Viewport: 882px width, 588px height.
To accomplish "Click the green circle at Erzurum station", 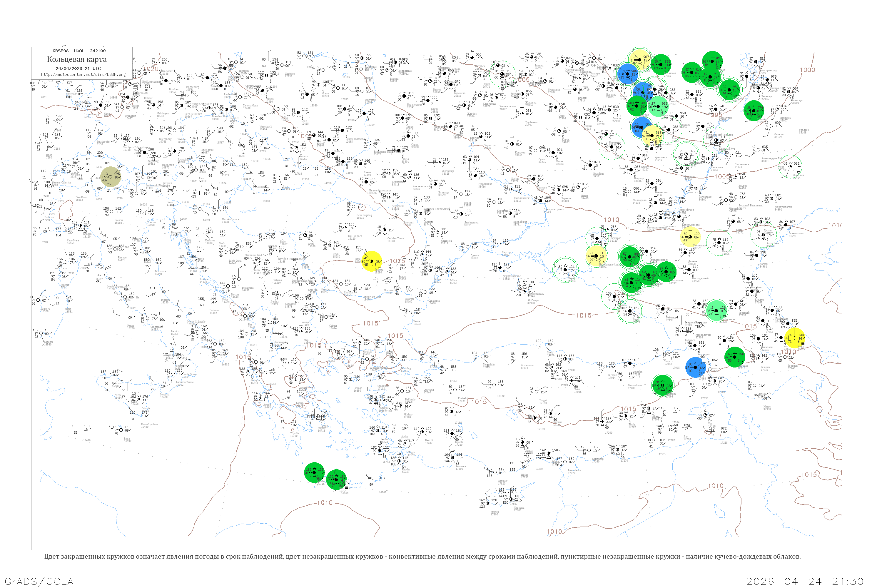I will point(662,385).
